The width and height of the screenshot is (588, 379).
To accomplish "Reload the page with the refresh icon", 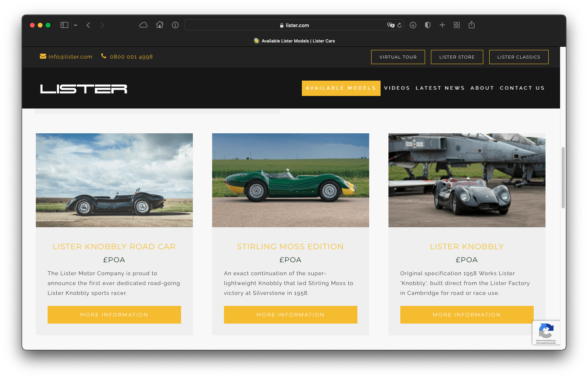I will coord(399,25).
